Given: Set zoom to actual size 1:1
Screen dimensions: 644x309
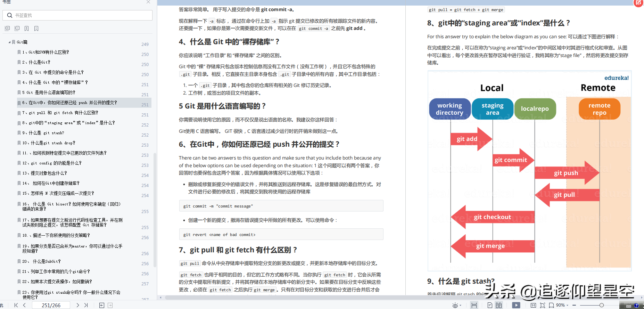Looking at the screenshot, I should tap(533, 305).
